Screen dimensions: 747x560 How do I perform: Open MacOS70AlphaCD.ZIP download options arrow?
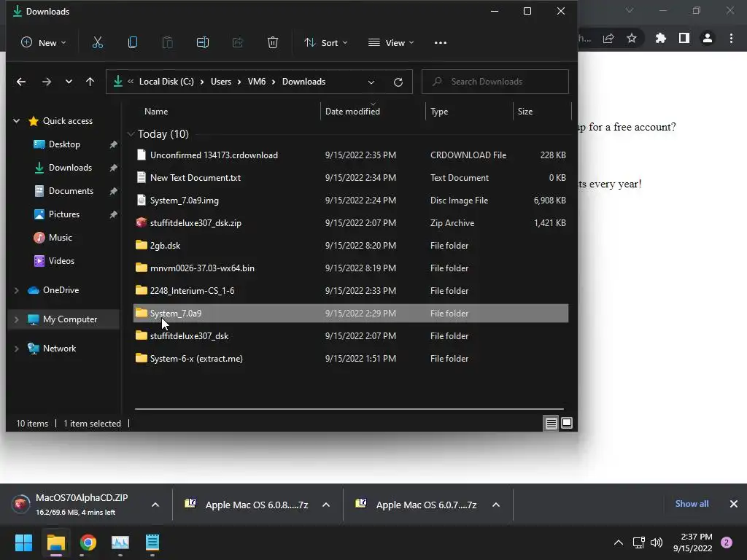click(x=155, y=505)
